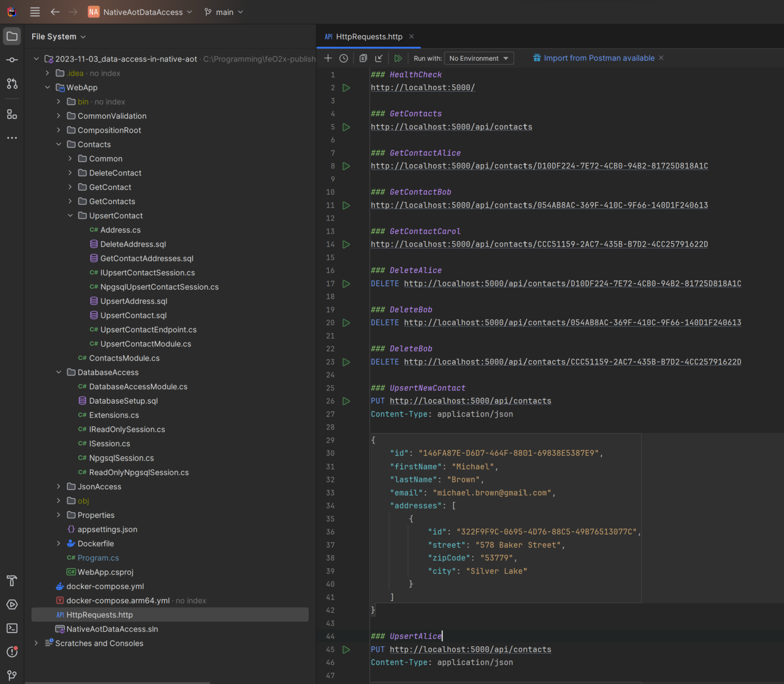Open the Terminal tool window icon
784x684 pixels.
click(11, 628)
